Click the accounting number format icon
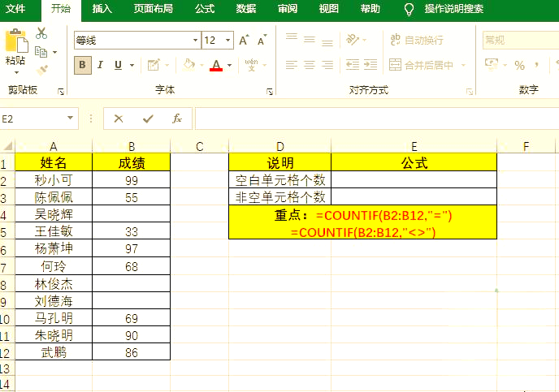This screenshot has height=392, width=559. (x=492, y=65)
